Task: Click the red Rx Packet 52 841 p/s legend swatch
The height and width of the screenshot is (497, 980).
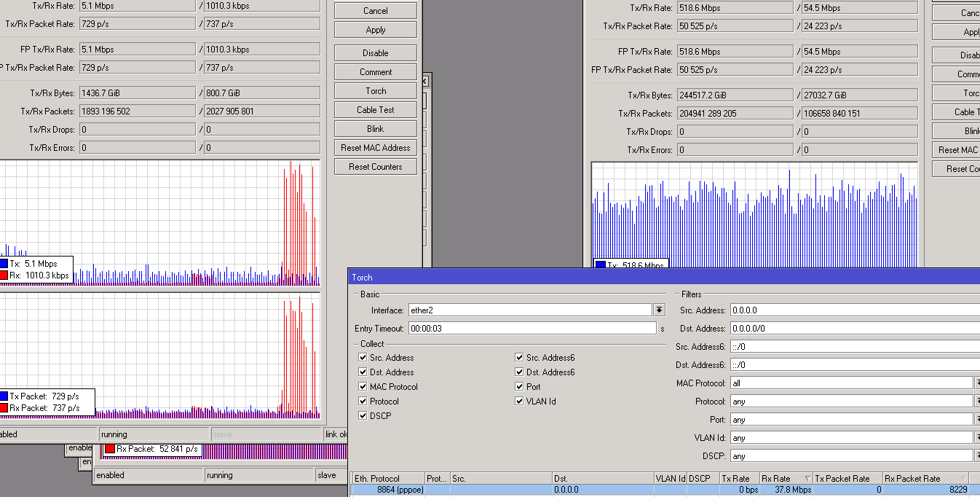Action: 110,450
